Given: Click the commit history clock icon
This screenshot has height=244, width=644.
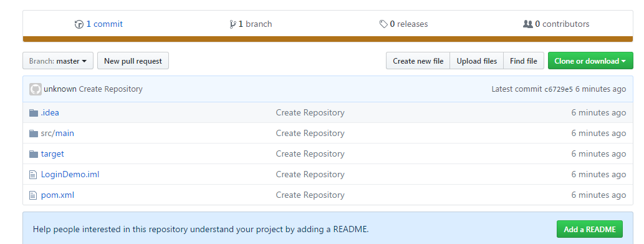Looking at the screenshot, I should (79, 24).
